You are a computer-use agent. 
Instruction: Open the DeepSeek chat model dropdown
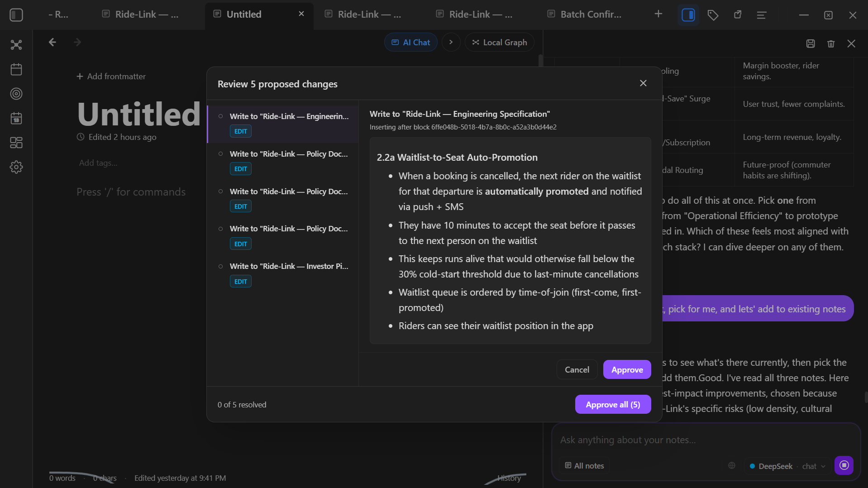pyautogui.click(x=787, y=466)
